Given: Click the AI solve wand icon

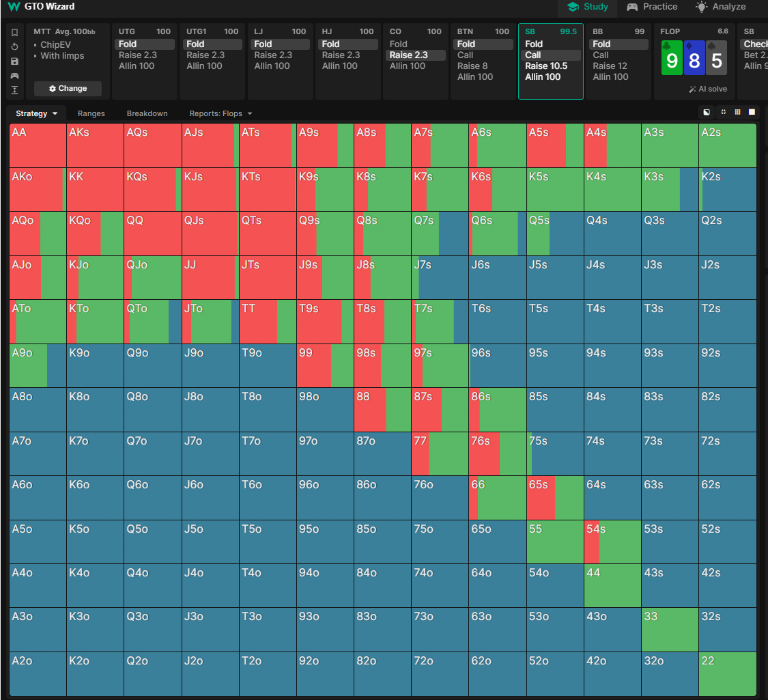Looking at the screenshot, I should click(692, 89).
